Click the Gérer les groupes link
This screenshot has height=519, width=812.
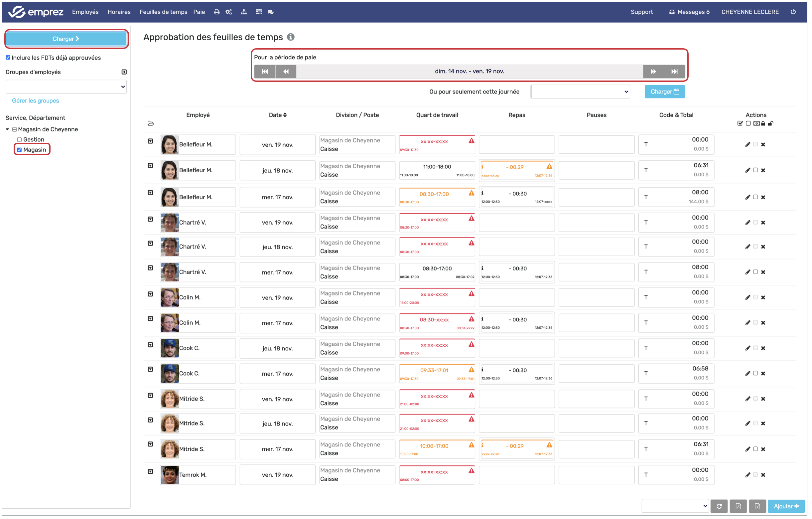tap(35, 100)
